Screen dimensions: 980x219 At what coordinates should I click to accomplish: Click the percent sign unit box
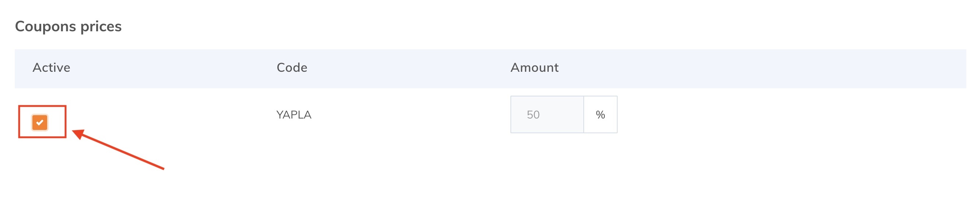tap(600, 114)
